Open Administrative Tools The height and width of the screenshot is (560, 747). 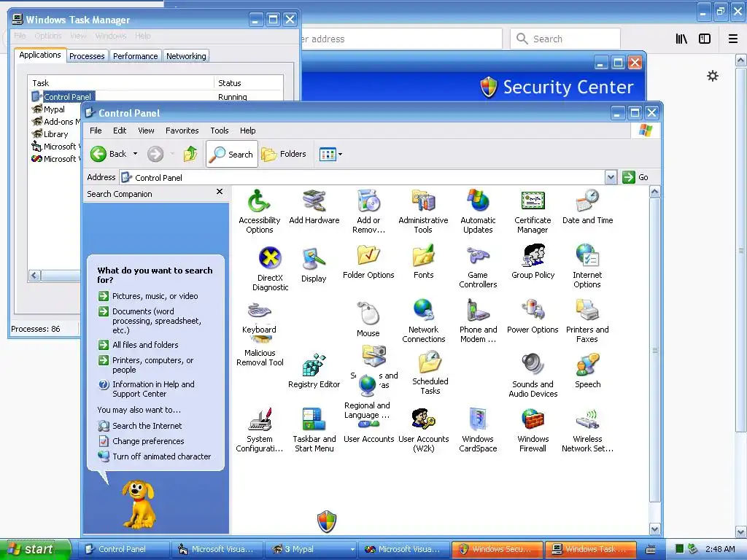click(423, 211)
